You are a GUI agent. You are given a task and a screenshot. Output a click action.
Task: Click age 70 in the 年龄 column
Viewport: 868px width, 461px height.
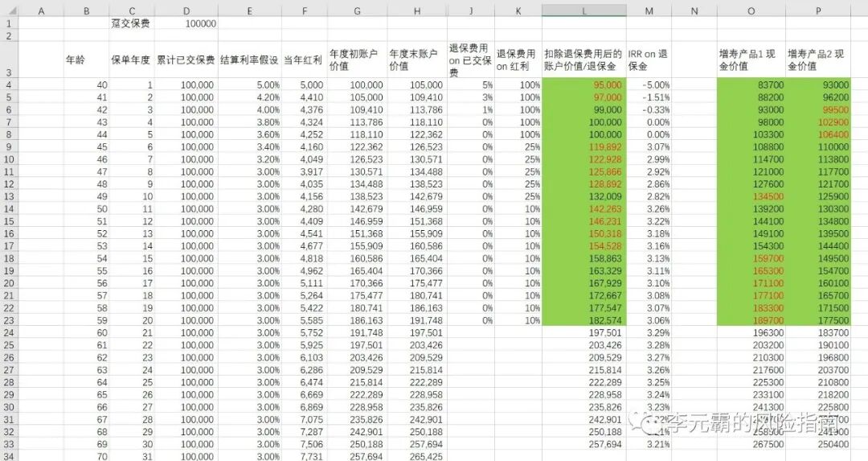(x=86, y=456)
